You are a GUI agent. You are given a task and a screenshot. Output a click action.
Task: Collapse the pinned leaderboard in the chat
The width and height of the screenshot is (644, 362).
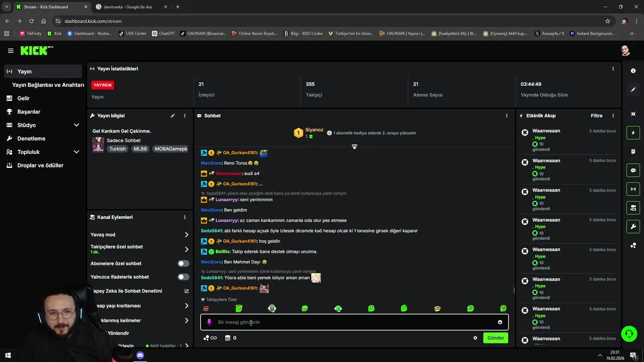click(354, 146)
